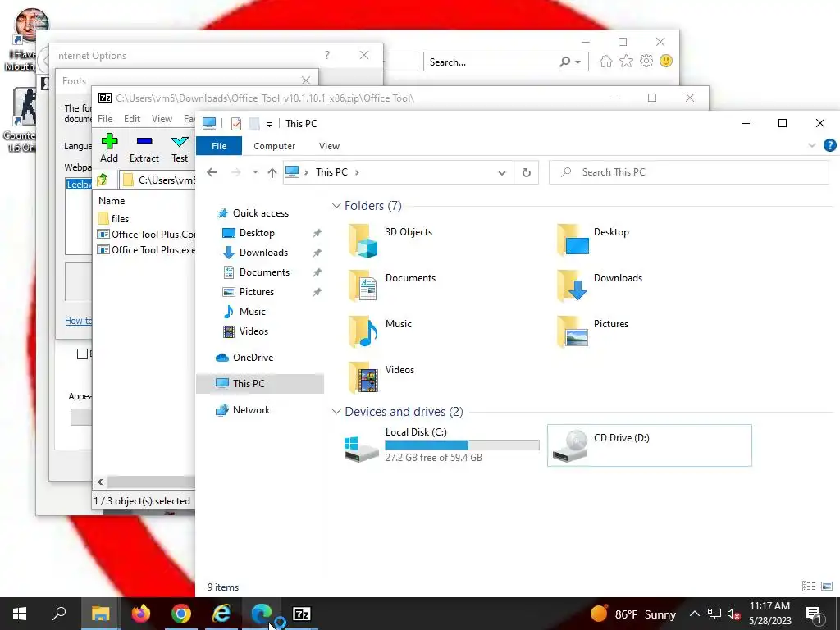The width and height of the screenshot is (840, 630).
Task: Click the 7-Zip horizontal scrollbar left arrow
Action: pos(100,482)
